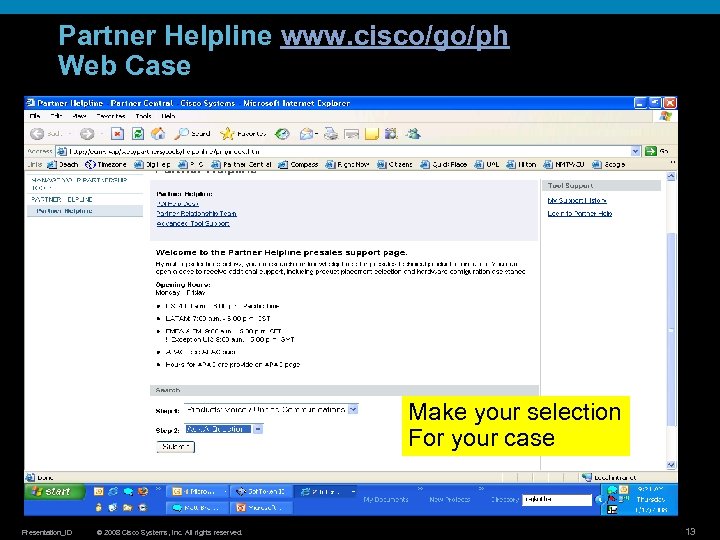Click the green Refresh page icon
720x540 pixels.
click(x=138, y=134)
